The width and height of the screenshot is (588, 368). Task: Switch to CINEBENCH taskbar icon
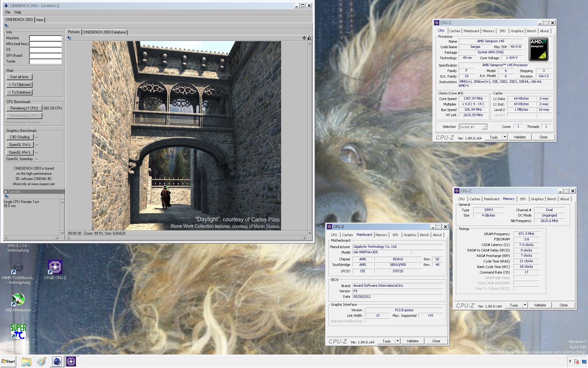click(x=56, y=362)
